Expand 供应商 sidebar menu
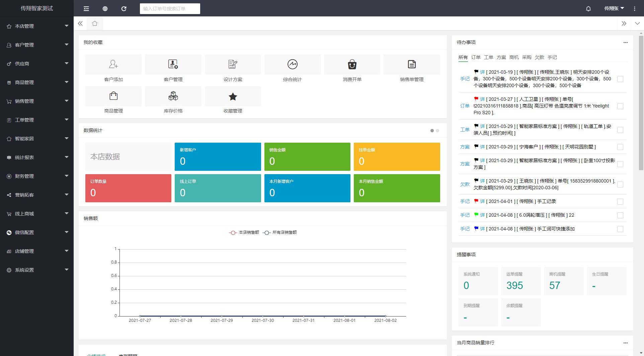644x356 pixels. tap(37, 64)
